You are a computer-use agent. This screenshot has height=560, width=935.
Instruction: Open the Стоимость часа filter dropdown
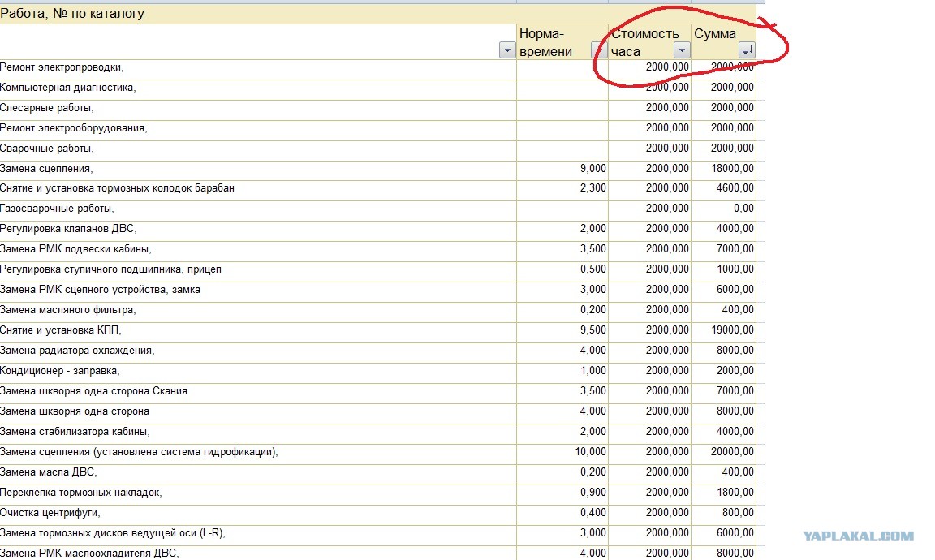click(682, 50)
